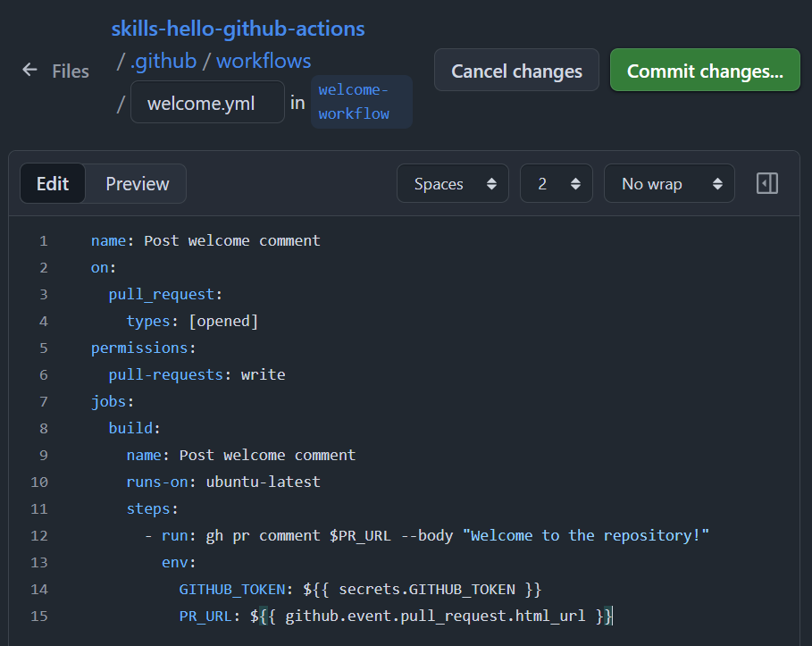
Task: Select the Edit tab
Action: point(53,184)
